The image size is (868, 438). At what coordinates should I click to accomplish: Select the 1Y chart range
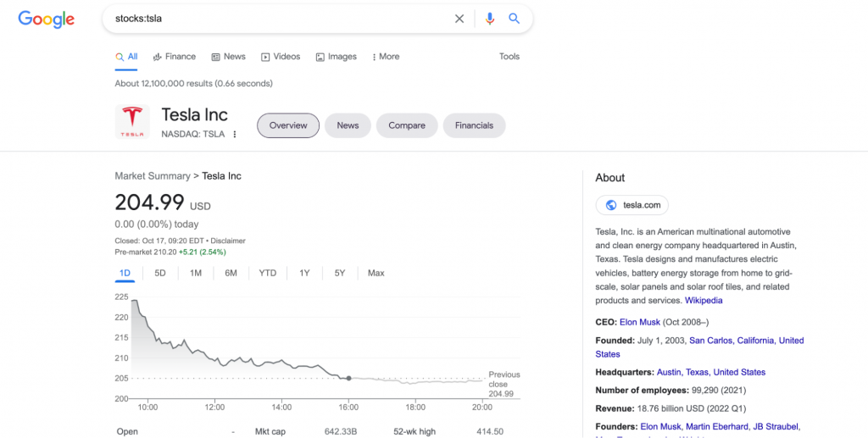click(x=304, y=273)
